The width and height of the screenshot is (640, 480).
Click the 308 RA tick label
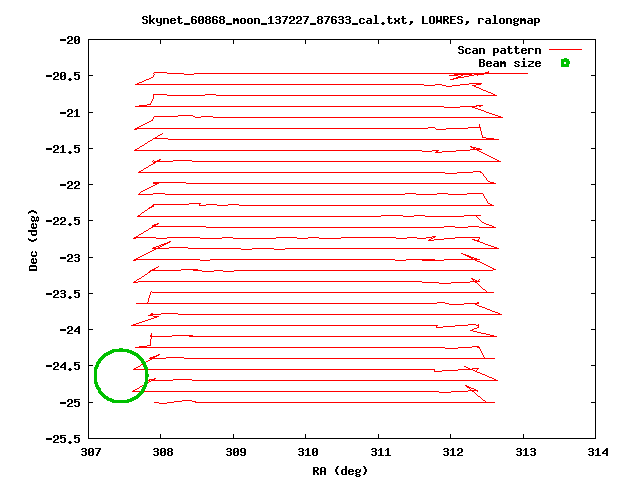(x=162, y=452)
